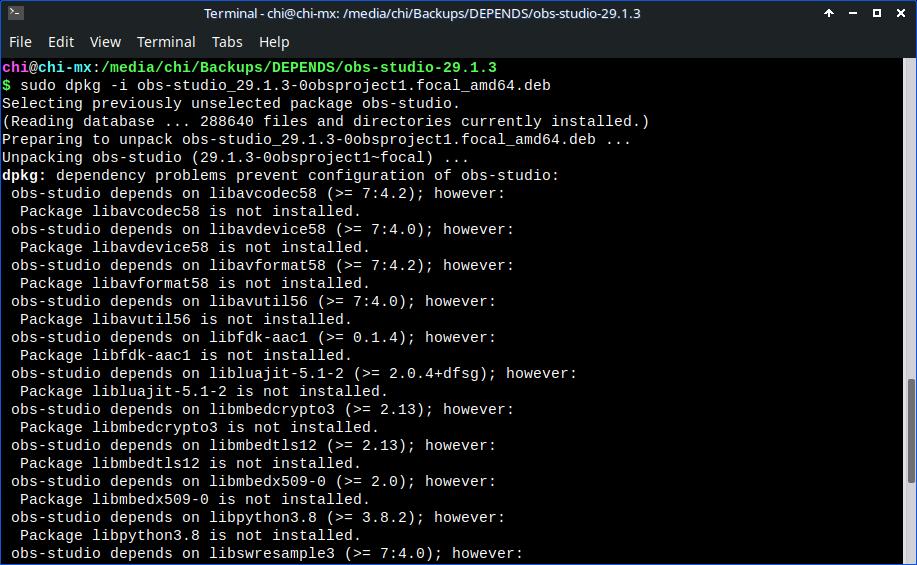Screen dimensions: 917x565
Task: Click the window title text in title bar
Action: point(422,13)
